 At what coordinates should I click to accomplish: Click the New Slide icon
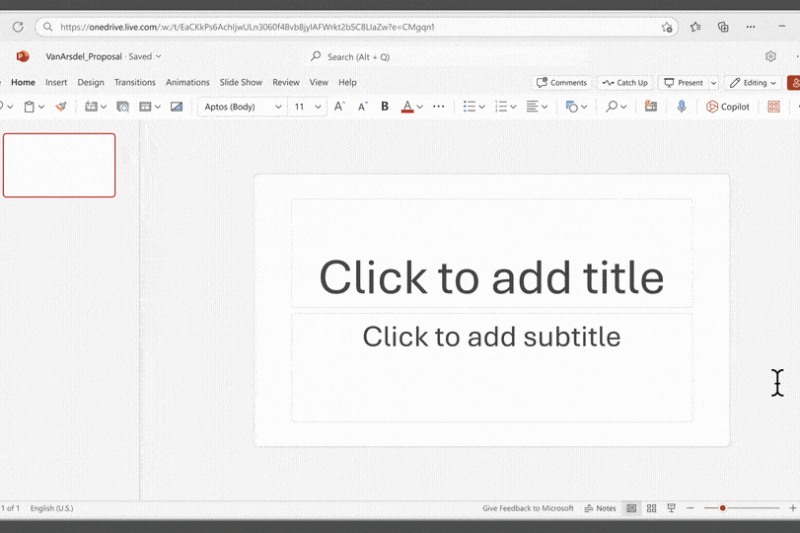pos(91,107)
